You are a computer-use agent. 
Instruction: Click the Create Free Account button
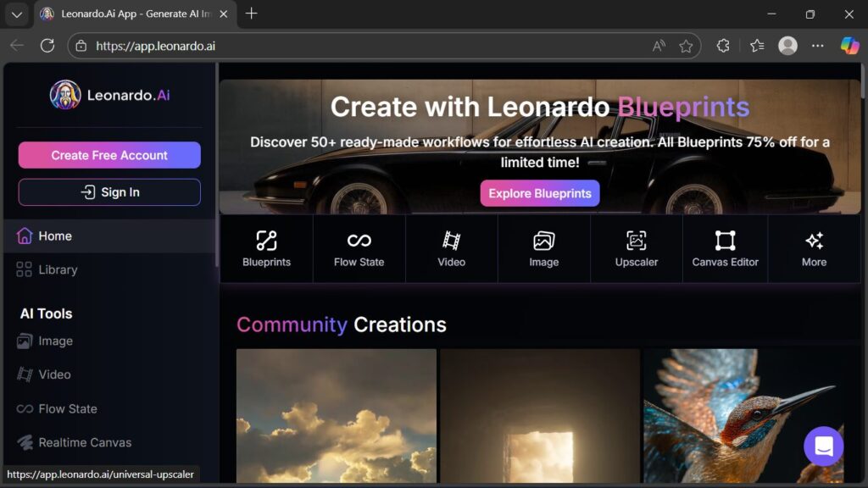108,155
